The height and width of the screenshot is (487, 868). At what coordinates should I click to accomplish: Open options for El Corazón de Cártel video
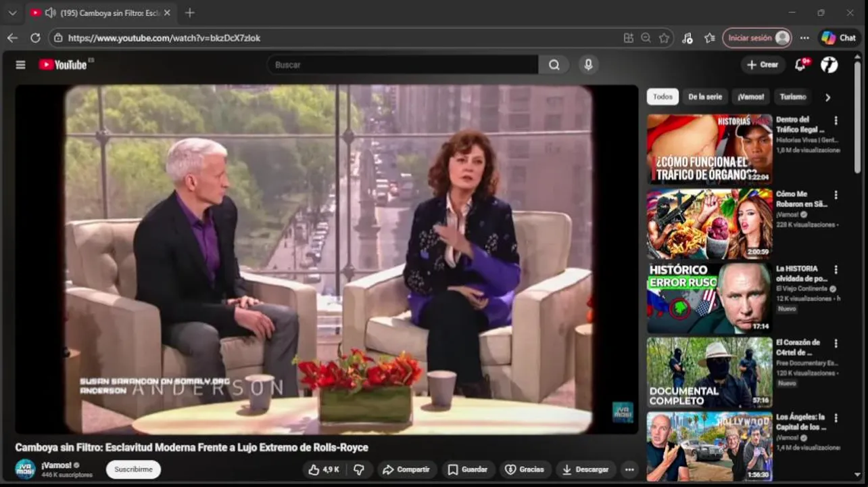(x=836, y=344)
